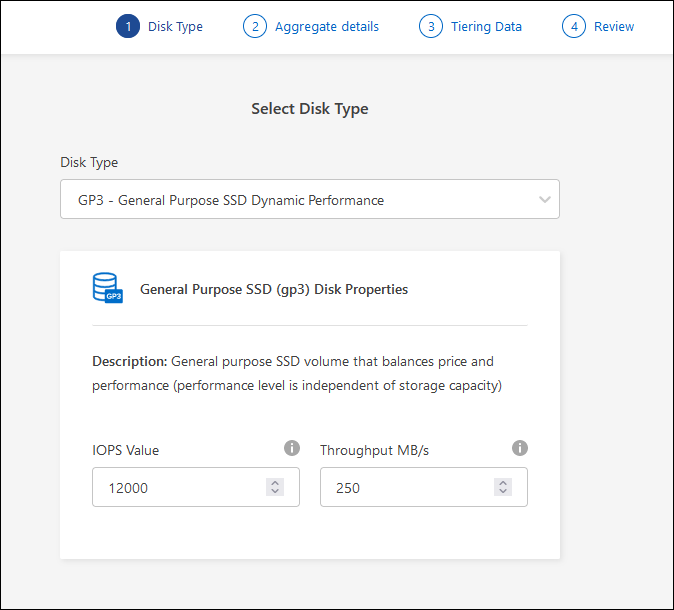Screen dimensions: 674x610
Task: Increase Throughput MB/s with the up arrow
Action: (503, 483)
